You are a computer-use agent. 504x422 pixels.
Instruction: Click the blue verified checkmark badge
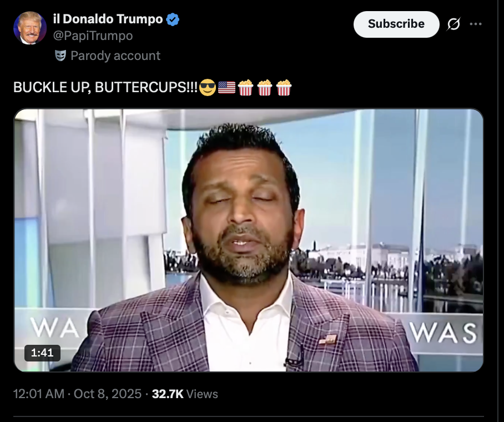pos(173,19)
